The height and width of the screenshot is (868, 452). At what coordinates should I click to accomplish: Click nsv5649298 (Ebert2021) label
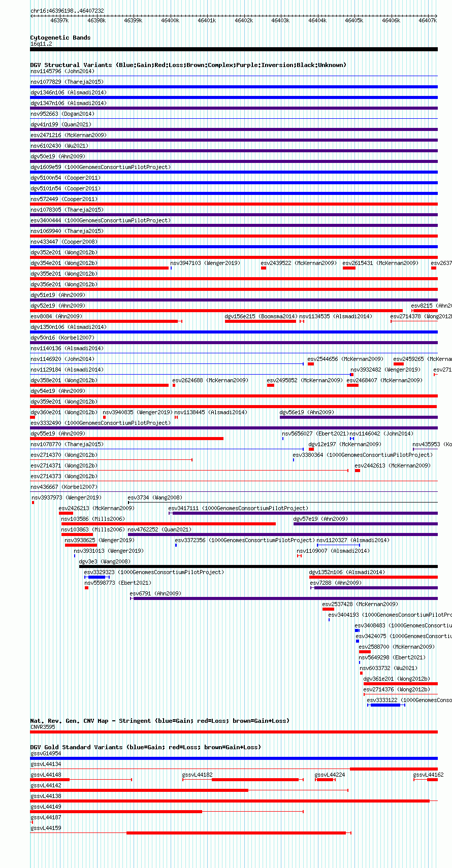click(x=392, y=657)
